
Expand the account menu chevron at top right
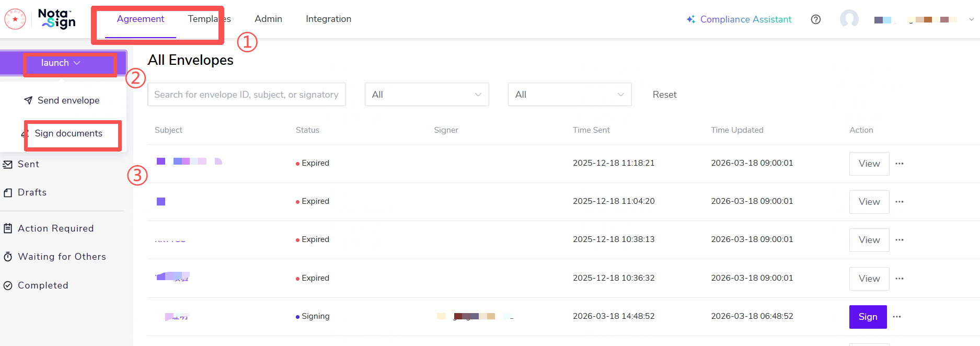[971, 19]
